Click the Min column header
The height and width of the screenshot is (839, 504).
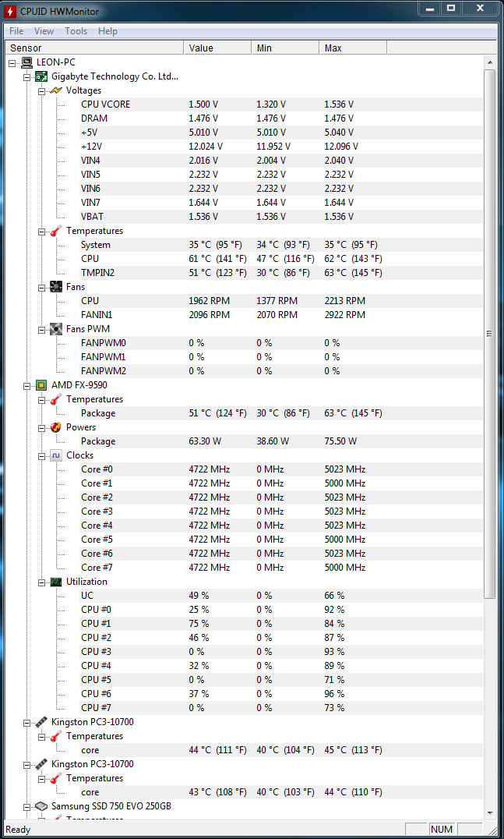(285, 48)
